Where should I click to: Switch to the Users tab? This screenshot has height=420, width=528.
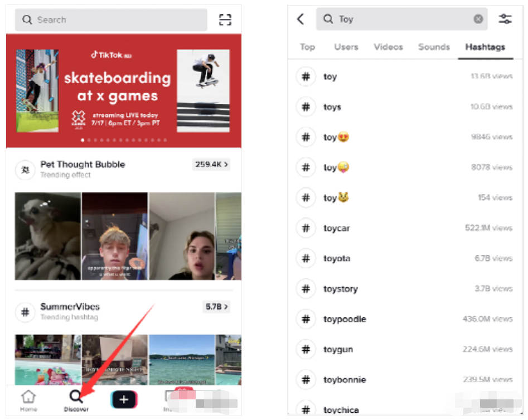(x=346, y=47)
